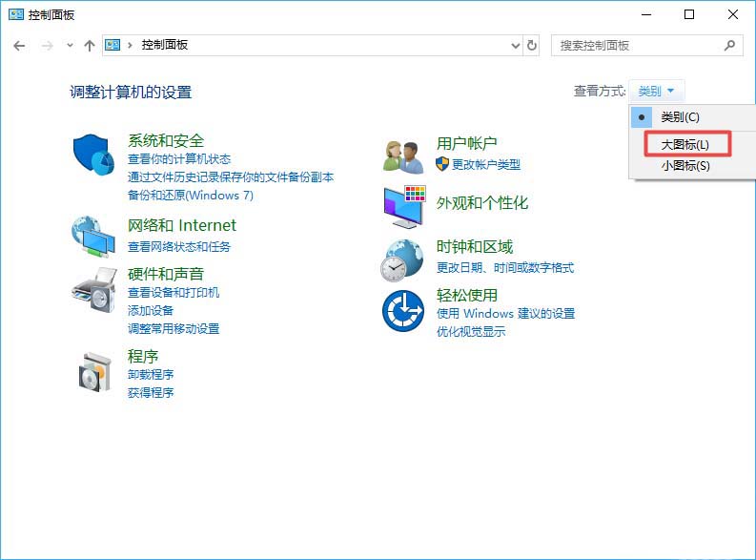
Task: Click 查看设备和打印机 link
Action: [174, 293]
